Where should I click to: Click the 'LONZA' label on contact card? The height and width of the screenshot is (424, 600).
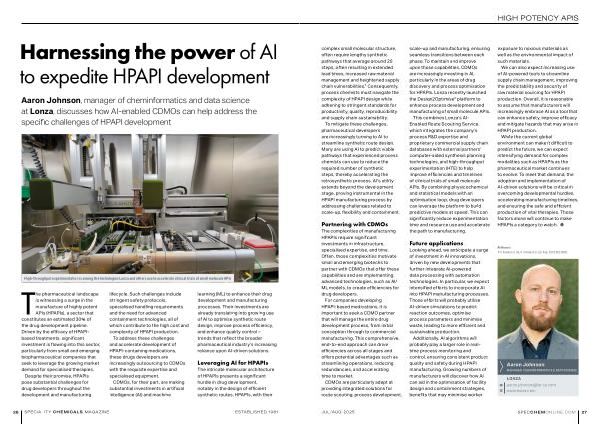point(512,378)
